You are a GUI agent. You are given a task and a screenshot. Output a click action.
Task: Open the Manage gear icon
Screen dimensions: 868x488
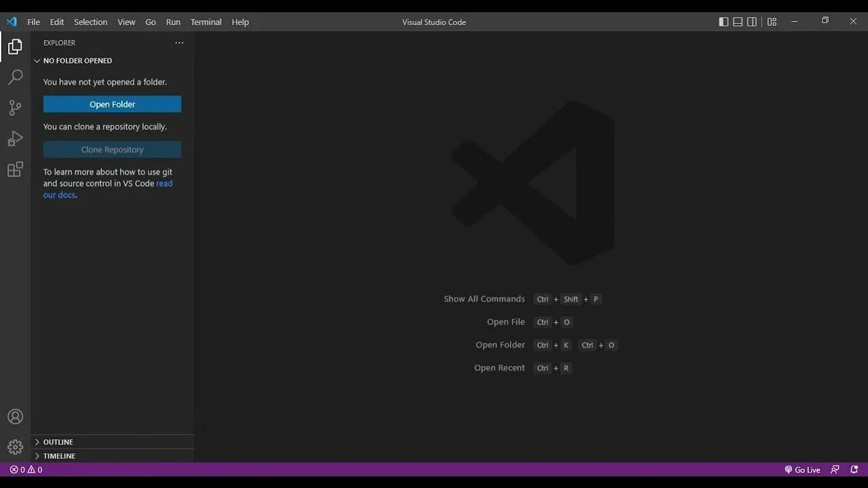click(x=15, y=447)
